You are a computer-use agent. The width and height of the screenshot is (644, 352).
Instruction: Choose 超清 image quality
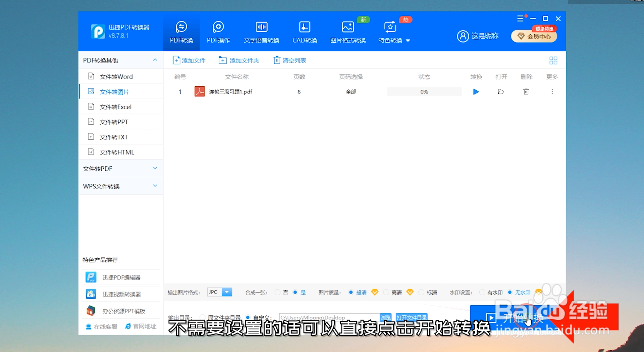(x=351, y=292)
